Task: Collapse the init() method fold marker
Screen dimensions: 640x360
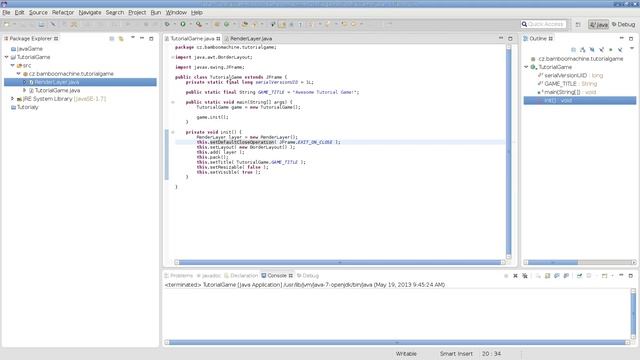Action: tap(173, 132)
